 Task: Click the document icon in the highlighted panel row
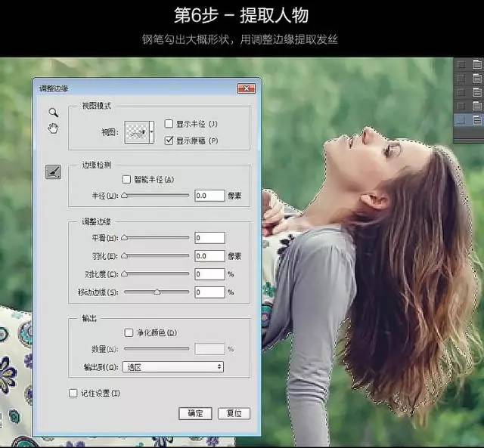[476, 119]
